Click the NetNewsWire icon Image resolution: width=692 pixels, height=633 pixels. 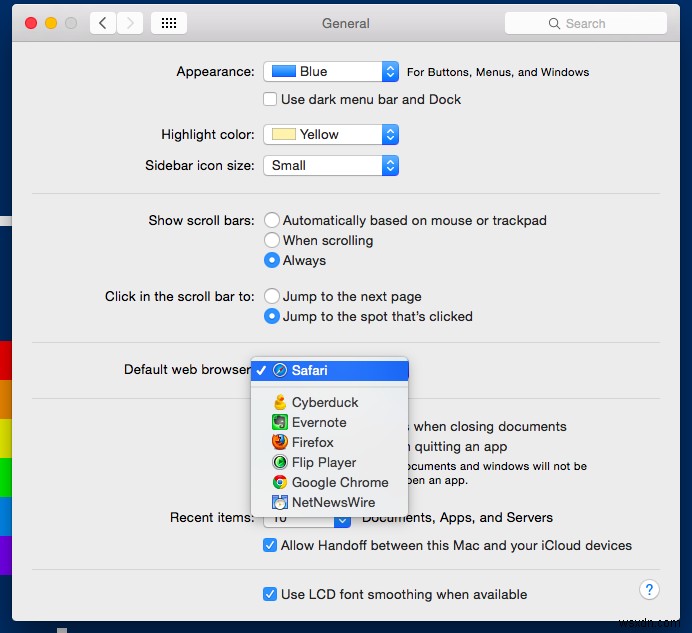(280, 502)
